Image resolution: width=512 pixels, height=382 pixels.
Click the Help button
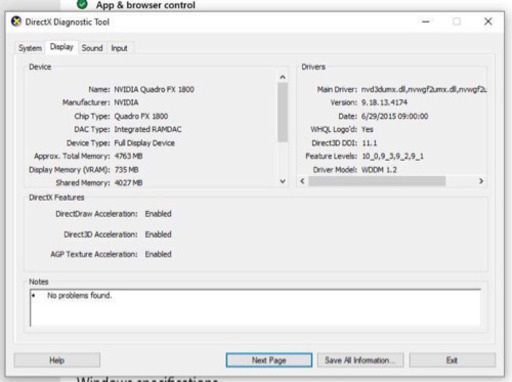click(57, 360)
